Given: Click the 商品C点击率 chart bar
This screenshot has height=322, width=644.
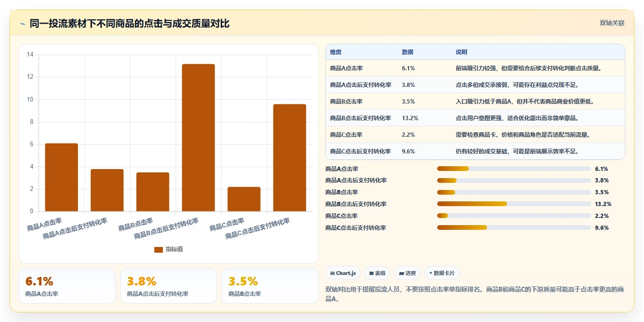Looking at the screenshot, I should (244, 199).
